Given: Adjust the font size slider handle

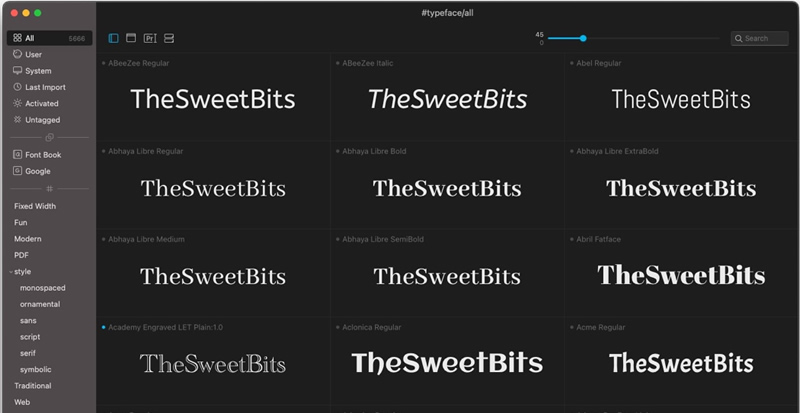Looking at the screenshot, I should pyautogui.click(x=583, y=38).
